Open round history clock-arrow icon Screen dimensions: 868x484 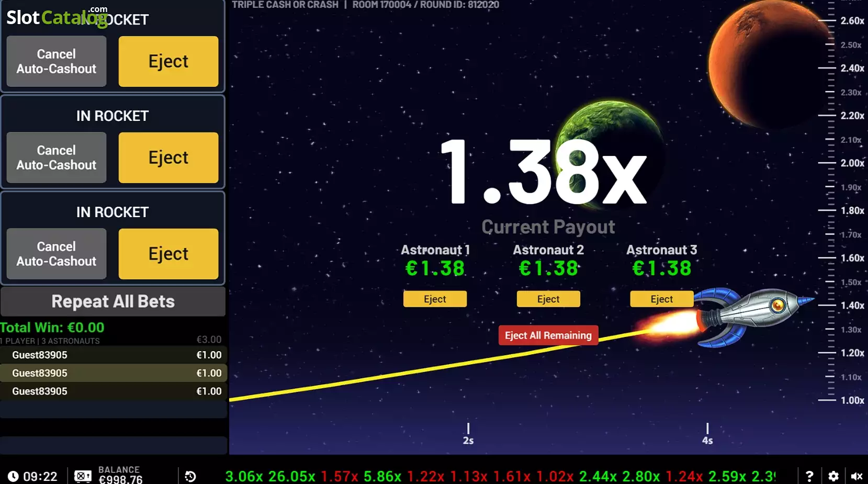click(190, 476)
